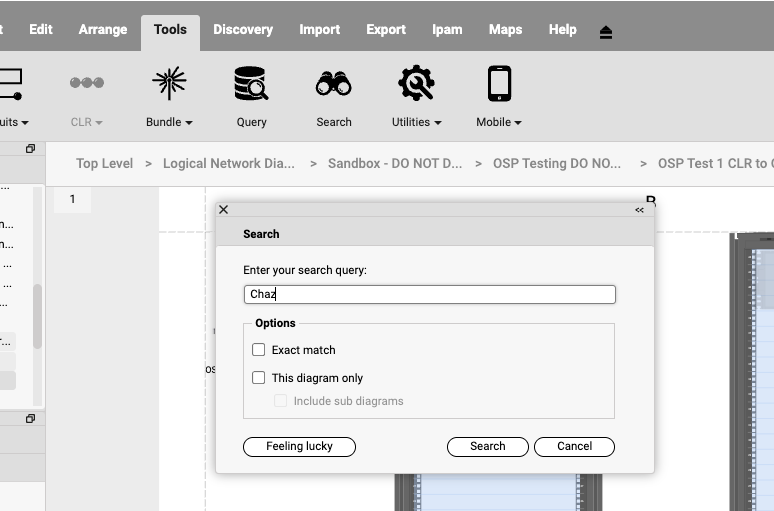
Task: Click the CLR three-dots icon
Action: [87, 83]
